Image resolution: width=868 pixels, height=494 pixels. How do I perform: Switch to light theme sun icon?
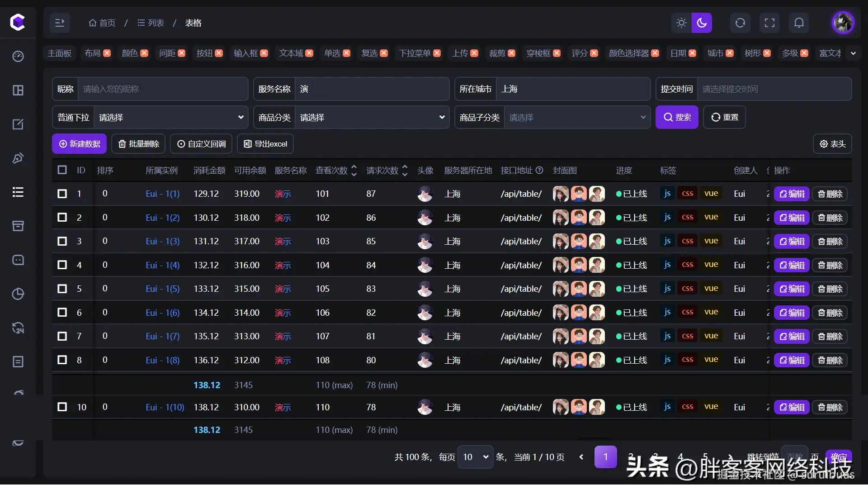[x=681, y=23]
